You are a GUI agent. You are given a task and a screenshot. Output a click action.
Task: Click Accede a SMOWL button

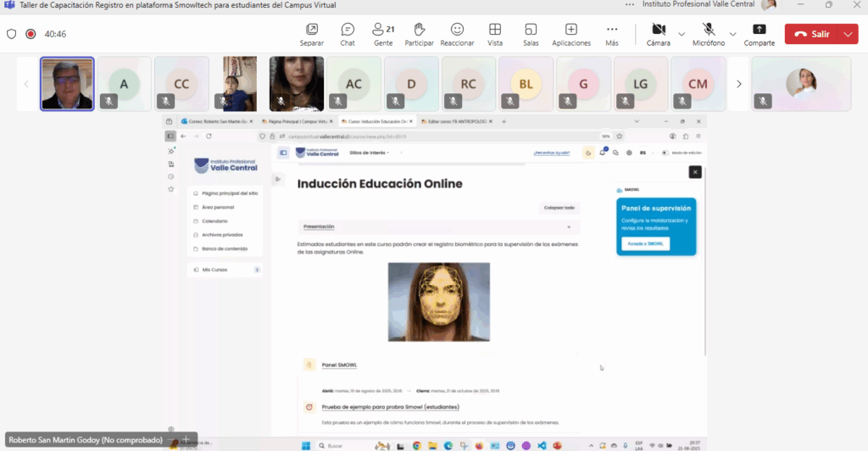point(645,243)
